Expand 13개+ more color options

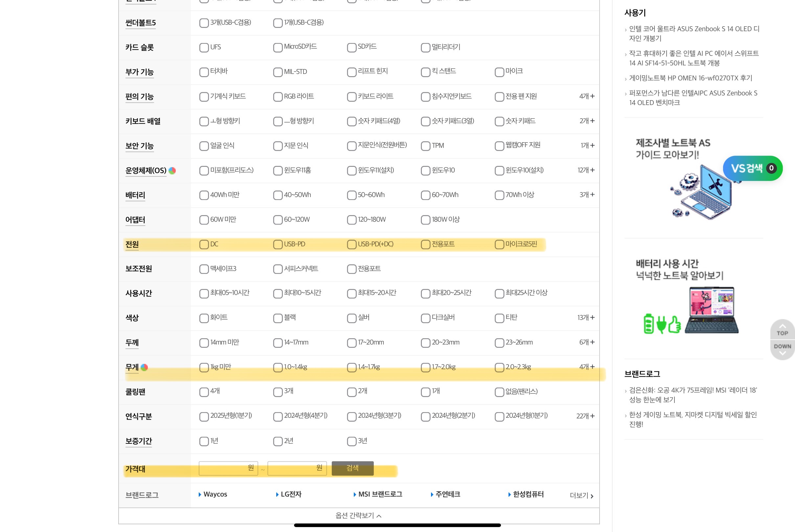(586, 318)
